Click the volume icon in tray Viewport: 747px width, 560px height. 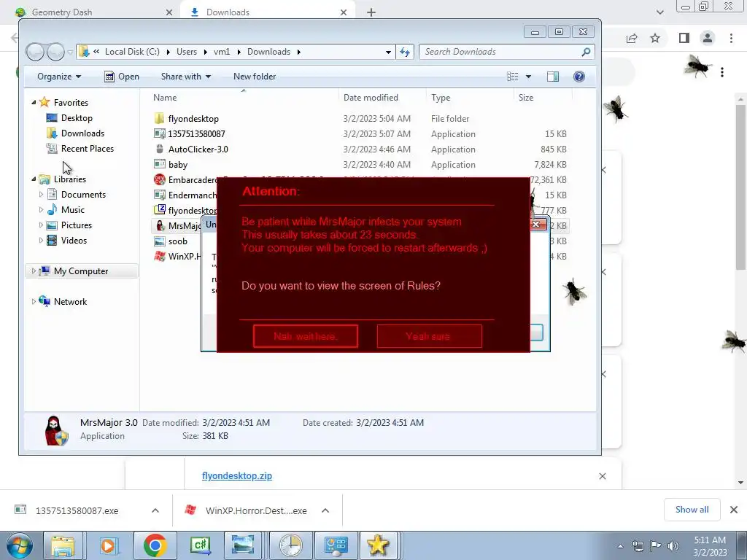click(673, 546)
